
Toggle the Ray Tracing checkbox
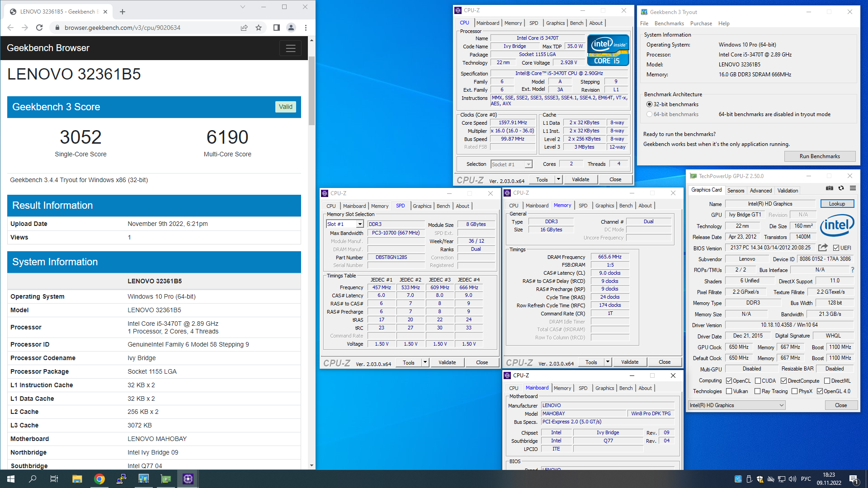point(757,391)
